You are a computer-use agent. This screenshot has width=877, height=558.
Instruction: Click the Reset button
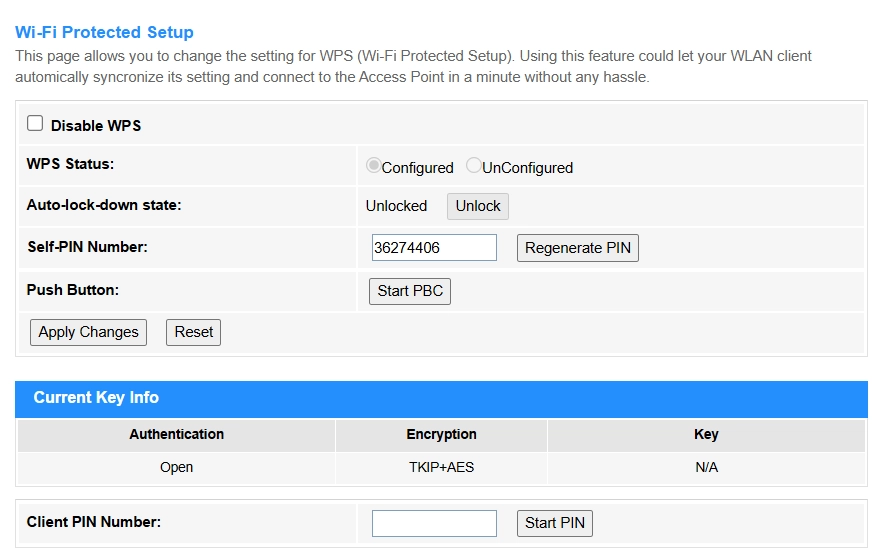point(193,332)
